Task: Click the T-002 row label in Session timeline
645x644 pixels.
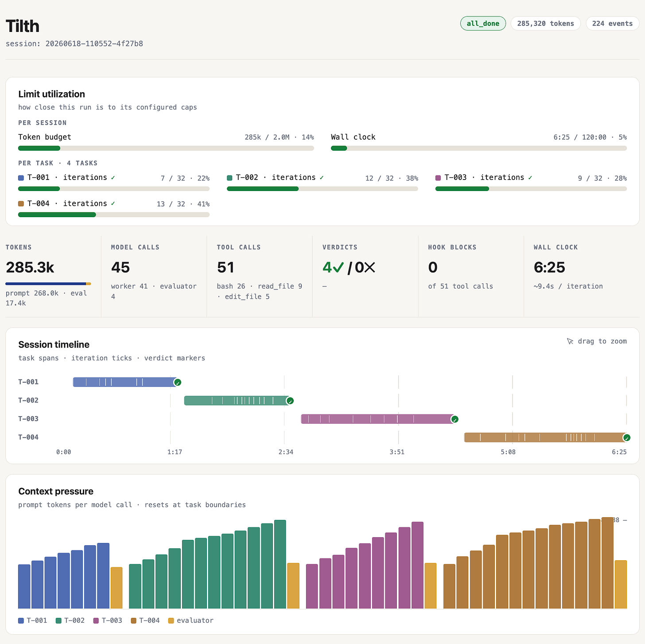Action: click(x=28, y=401)
